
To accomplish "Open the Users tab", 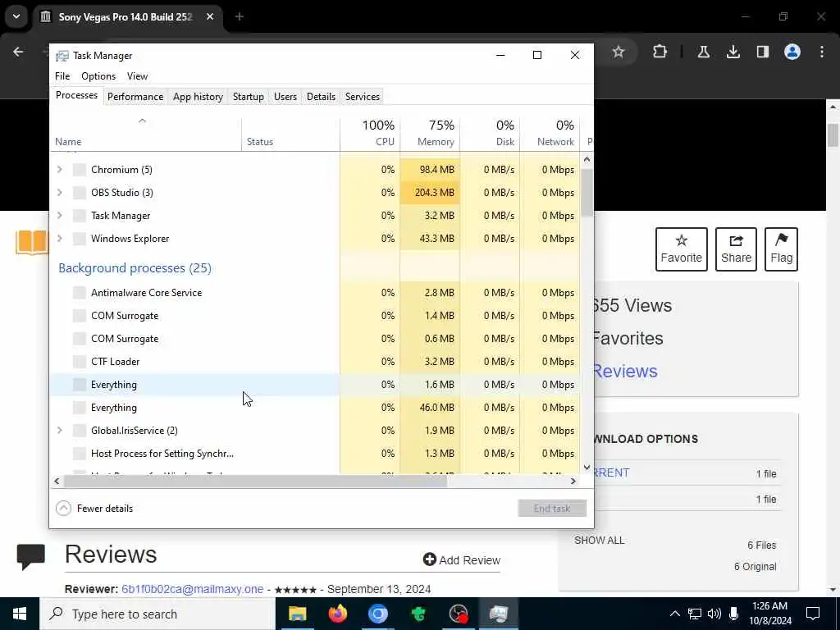I will [285, 97].
